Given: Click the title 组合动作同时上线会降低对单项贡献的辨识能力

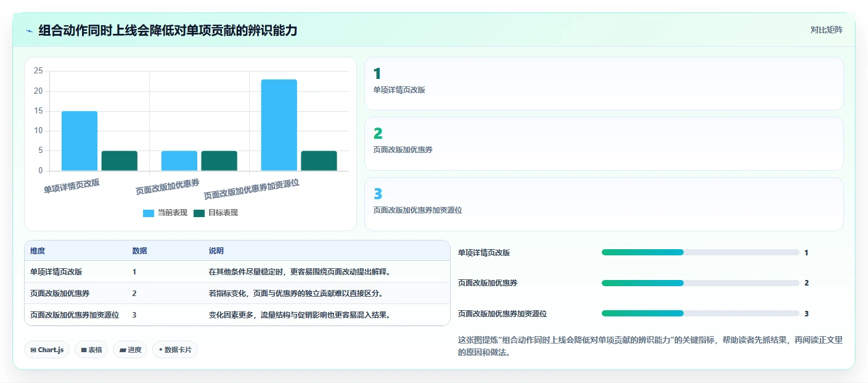Looking at the screenshot, I should pyautogui.click(x=168, y=30).
